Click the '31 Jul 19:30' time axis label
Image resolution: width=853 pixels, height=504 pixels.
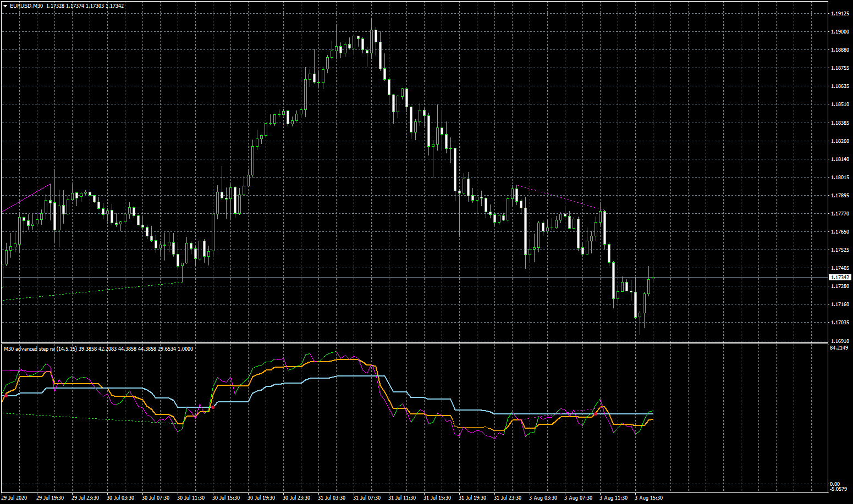[x=472, y=498]
